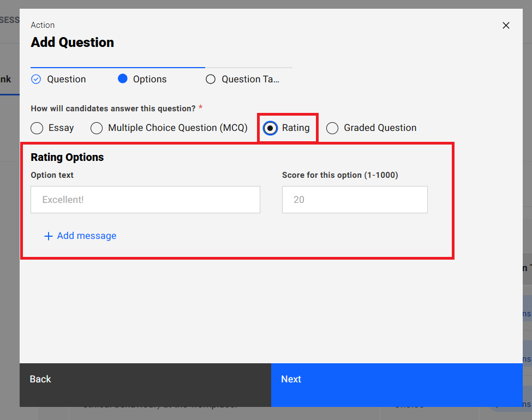Image resolution: width=532 pixels, height=420 pixels.
Task: Click the filled Options step indicator
Action: [x=123, y=79]
